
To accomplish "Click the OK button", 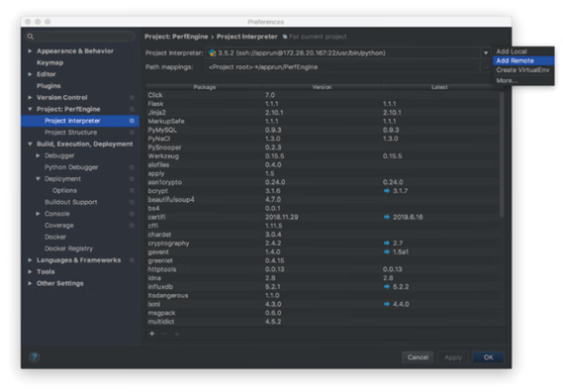I will point(489,357).
